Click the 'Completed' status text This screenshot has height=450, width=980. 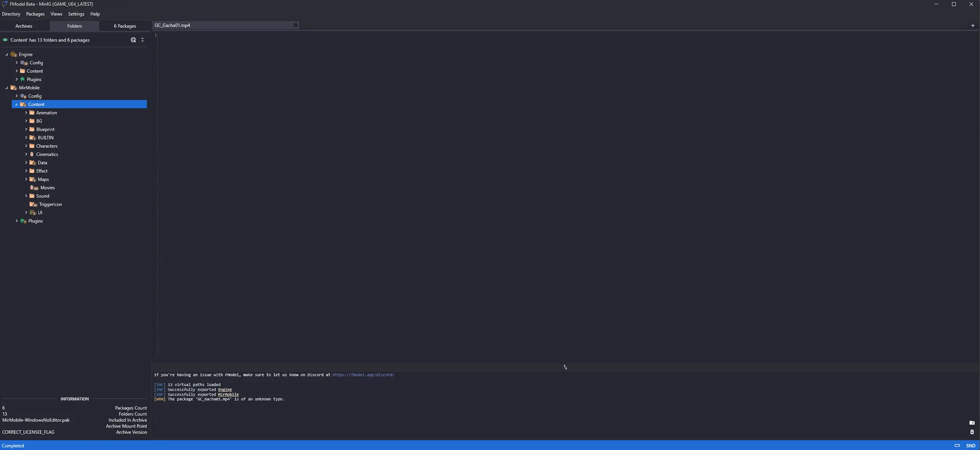point(13,446)
